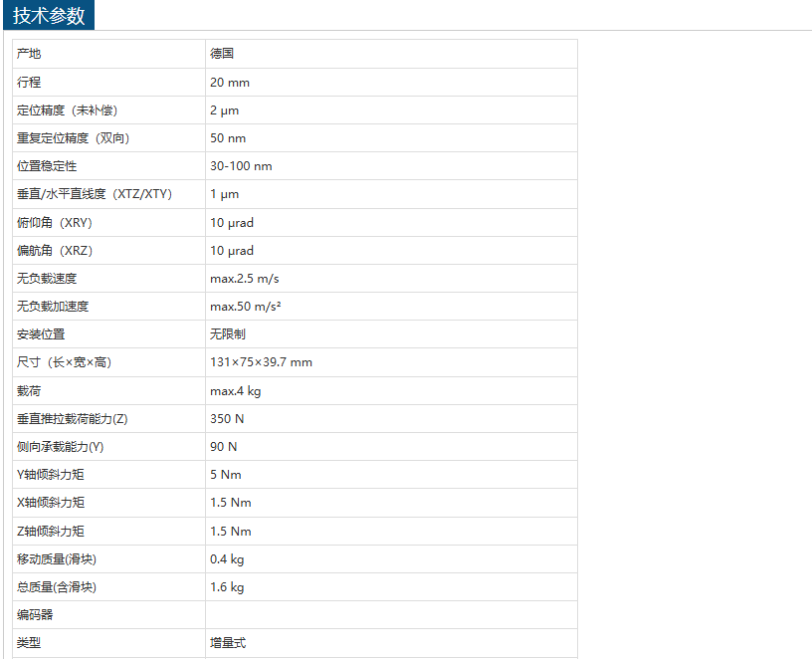812x659 pixels.
Task: Select the 位置稳定性 value 30-100 nm
Action: click(x=241, y=166)
